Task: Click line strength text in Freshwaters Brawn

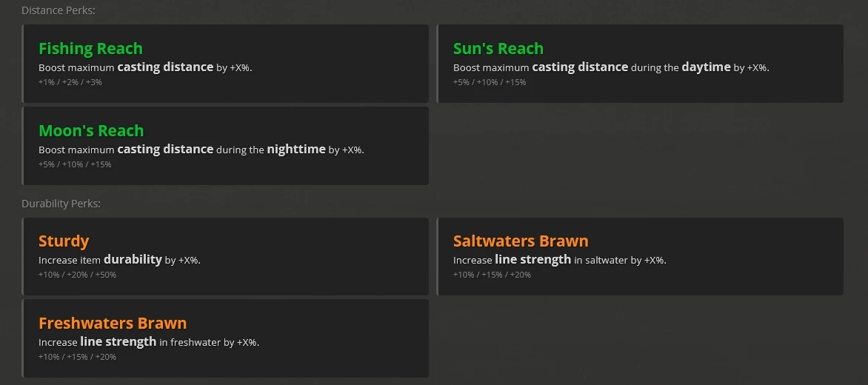Action: coord(118,342)
